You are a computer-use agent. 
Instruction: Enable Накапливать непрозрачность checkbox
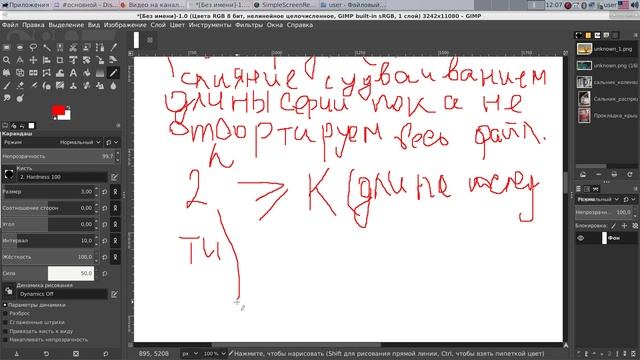5,340
